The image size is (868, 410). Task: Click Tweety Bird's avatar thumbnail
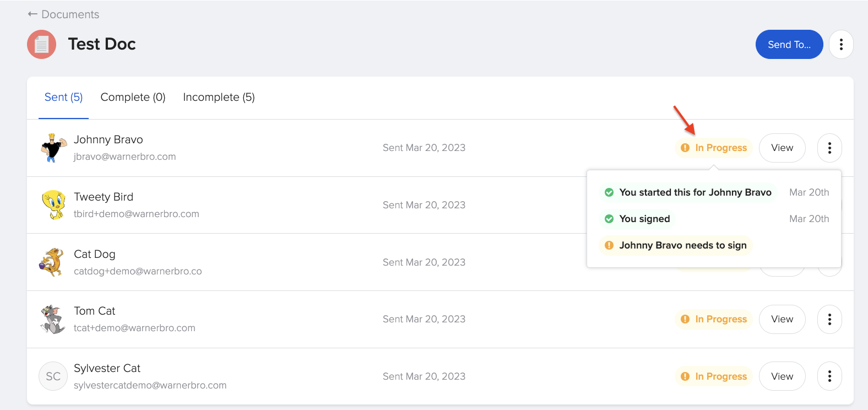click(53, 205)
